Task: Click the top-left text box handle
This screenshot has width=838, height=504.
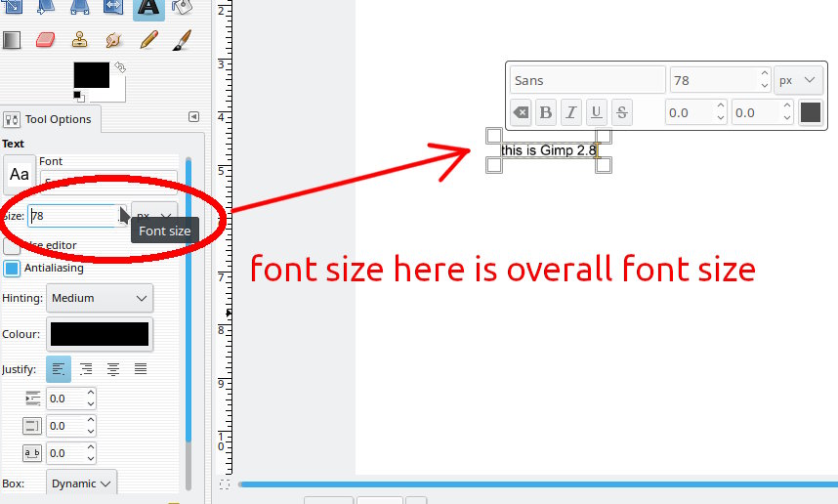Action: 494,136
